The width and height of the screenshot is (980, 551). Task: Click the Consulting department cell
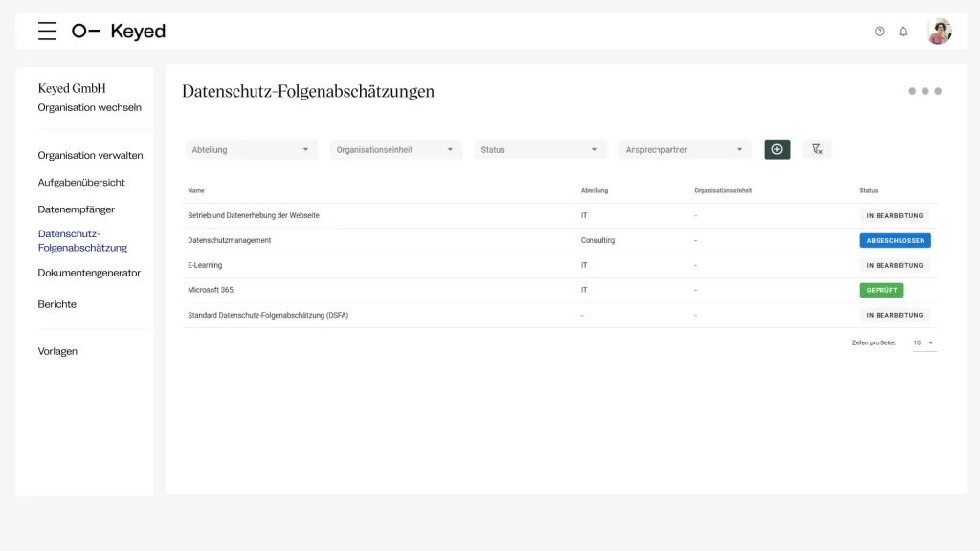(x=598, y=240)
